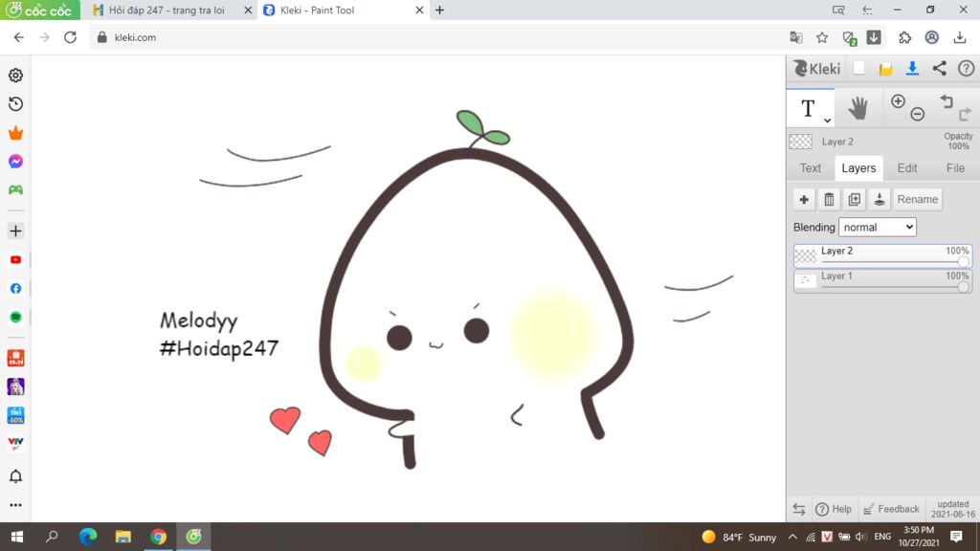The width and height of the screenshot is (980, 551).
Task: Open a new browser tab
Action: (x=439, y=10)
